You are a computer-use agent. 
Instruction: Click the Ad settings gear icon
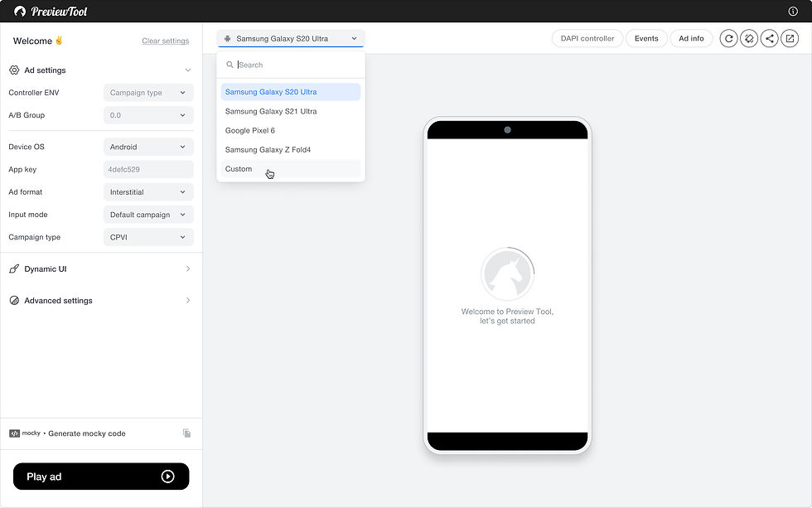click(15, 70)
